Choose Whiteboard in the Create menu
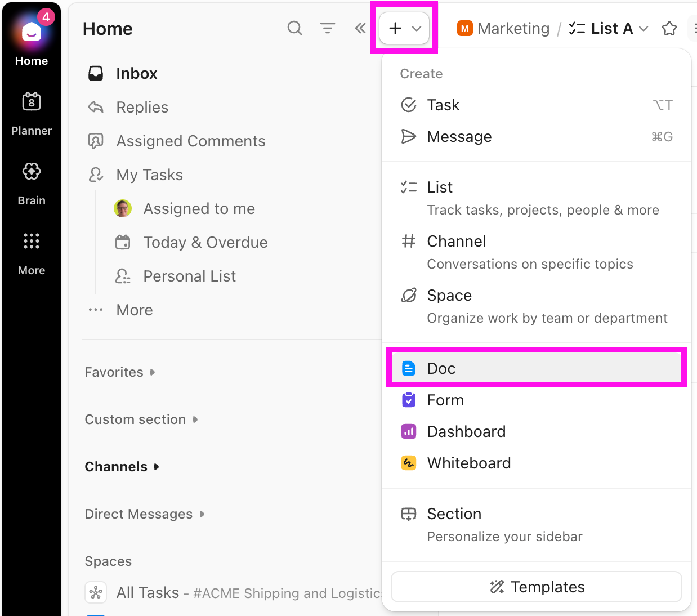The image size is (697, 616). 469,463
